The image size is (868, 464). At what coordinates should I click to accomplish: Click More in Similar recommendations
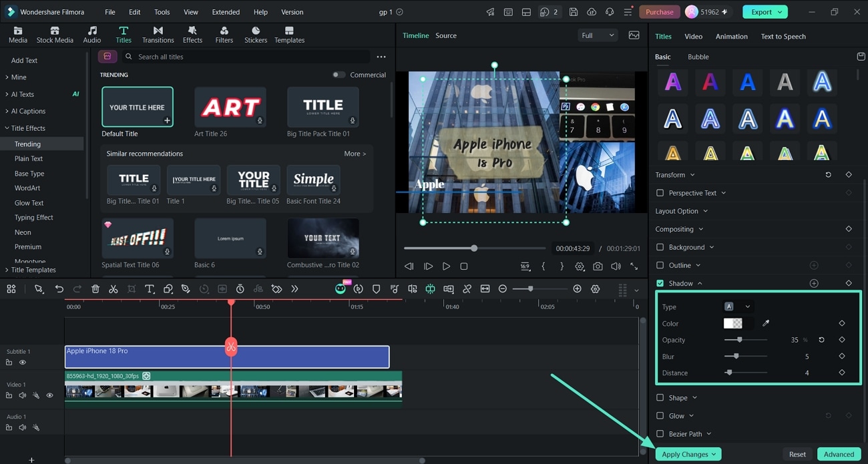tap(355, 154)
